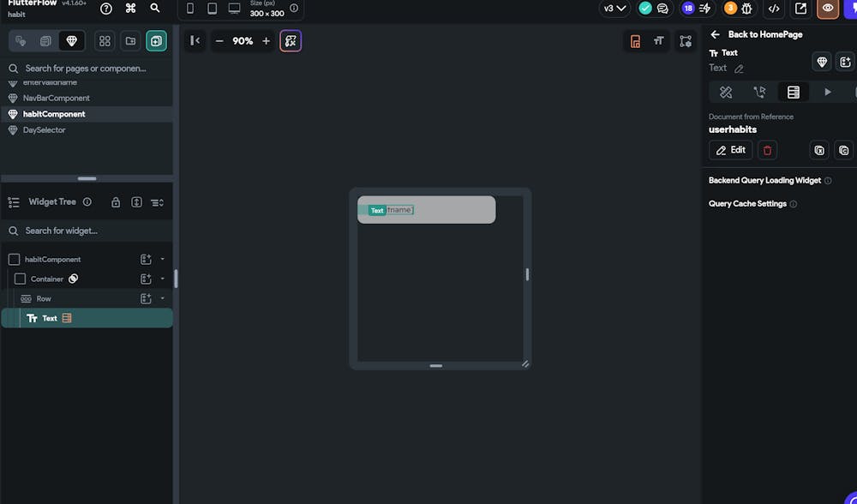
Task: Open the debug bug icon
Action: pos(746,9)
